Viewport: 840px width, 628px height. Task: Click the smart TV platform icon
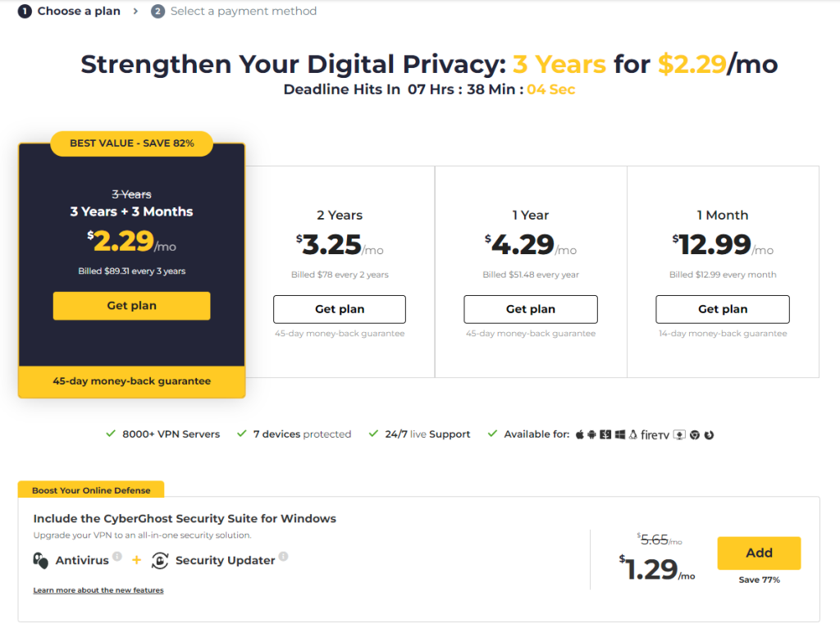[679, 435]
